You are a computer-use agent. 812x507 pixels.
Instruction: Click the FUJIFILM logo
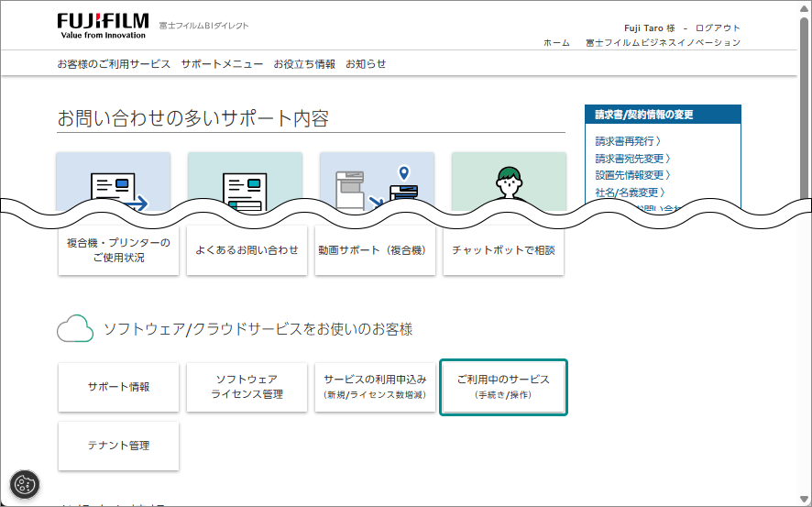pyautogui.click(x=103, y=26)
